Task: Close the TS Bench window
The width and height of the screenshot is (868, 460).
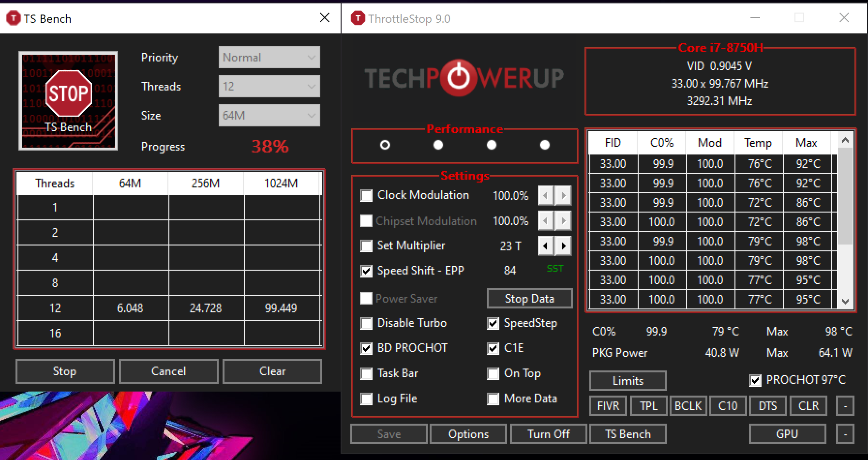Action: pyautogui.click(x=325, y=18)
